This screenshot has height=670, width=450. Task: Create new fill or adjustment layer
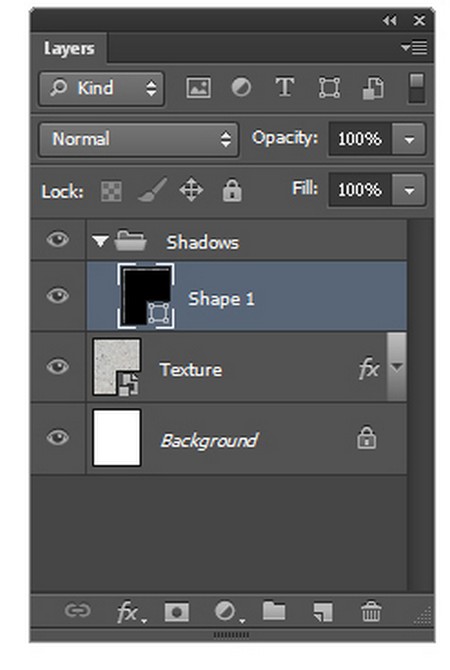click(x=228, y=612)
